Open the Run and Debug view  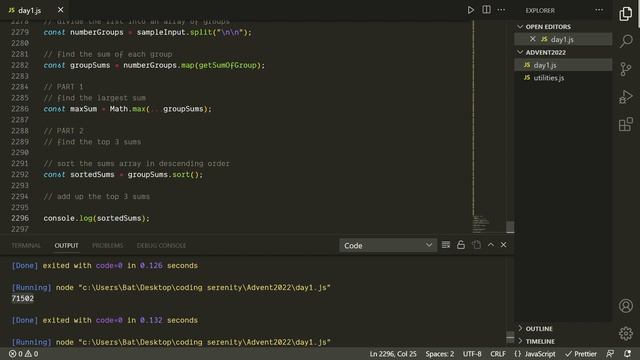click(626, 97)
